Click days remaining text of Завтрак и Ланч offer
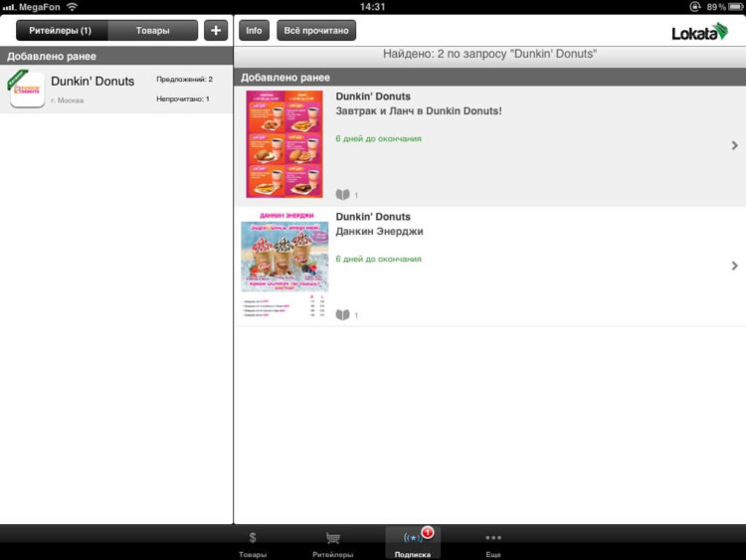Viewport: 746px width, 560px height. pyautogui.click(x=379, y=139)
